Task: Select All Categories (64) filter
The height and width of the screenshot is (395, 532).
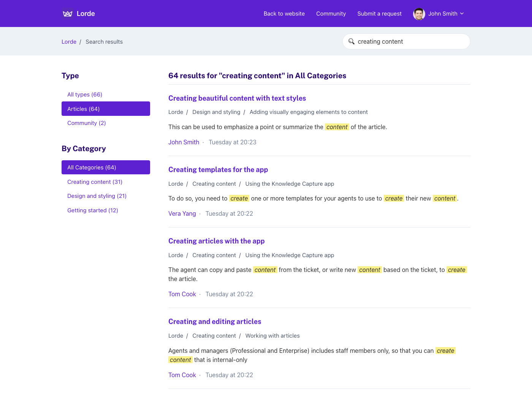Action: [106, 167]
